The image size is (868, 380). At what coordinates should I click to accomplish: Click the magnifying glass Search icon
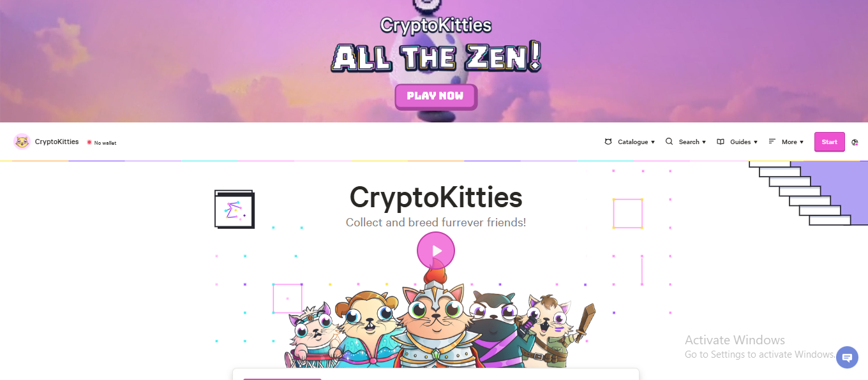pyautogui.click(x=669, y=142)
